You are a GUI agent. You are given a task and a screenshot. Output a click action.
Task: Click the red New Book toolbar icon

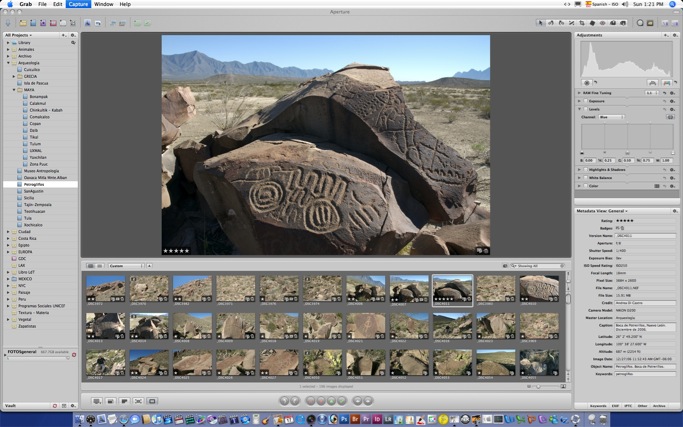(53, 23)
